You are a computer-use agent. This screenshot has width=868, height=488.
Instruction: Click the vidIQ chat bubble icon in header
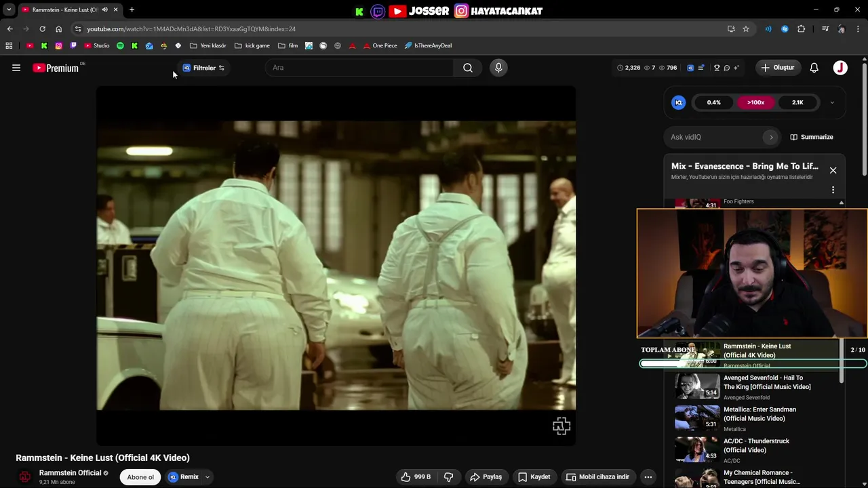tap(726, 68)
